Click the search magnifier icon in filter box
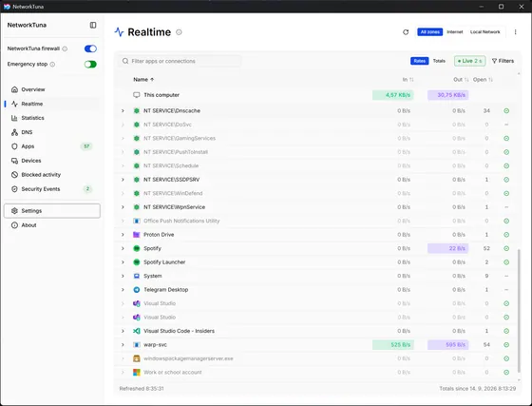 pos(125,61)
